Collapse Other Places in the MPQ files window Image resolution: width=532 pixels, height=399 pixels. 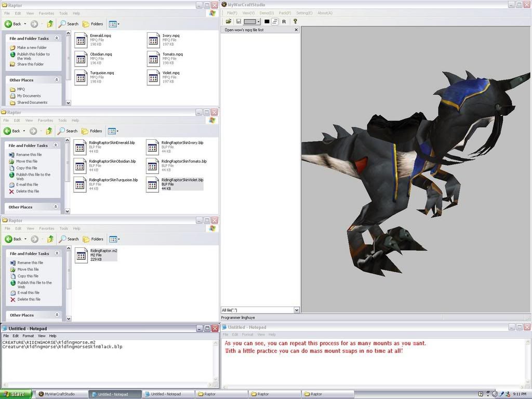57,80
